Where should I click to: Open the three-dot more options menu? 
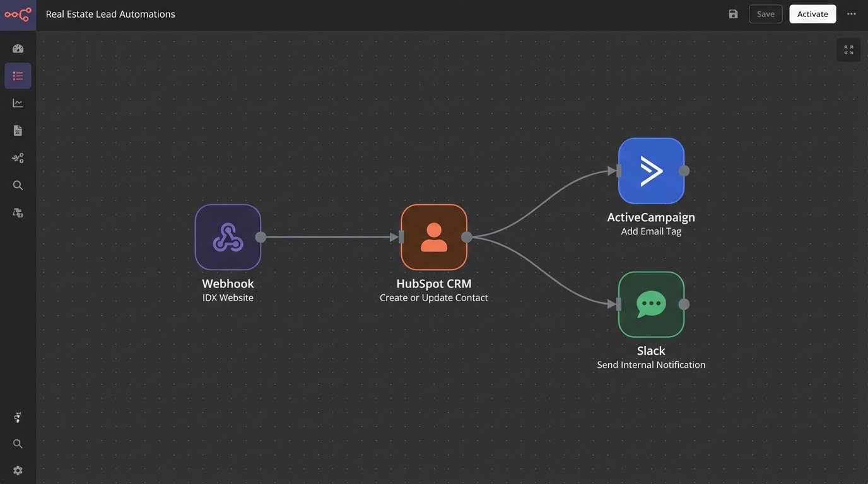[x=852, y=14]
